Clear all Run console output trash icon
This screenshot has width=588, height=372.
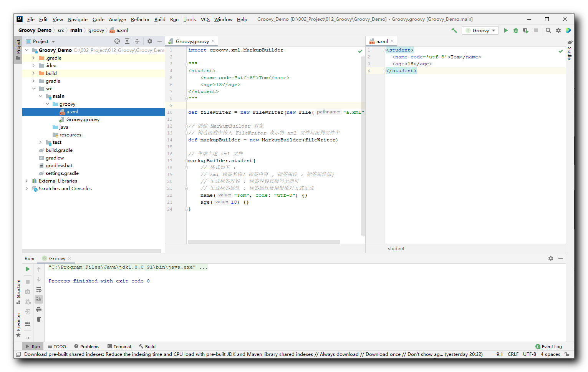[39, 319]
